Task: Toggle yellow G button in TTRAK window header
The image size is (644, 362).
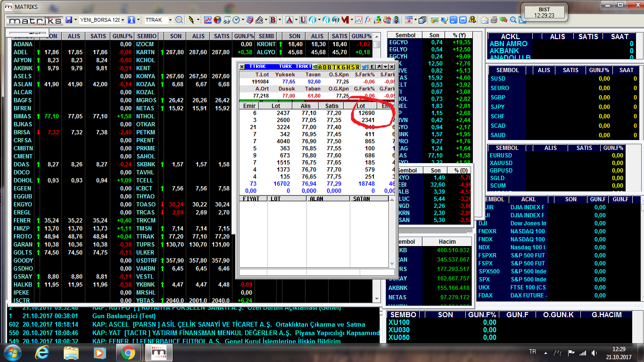Action: pyautogui.click(x=344, y=66)
